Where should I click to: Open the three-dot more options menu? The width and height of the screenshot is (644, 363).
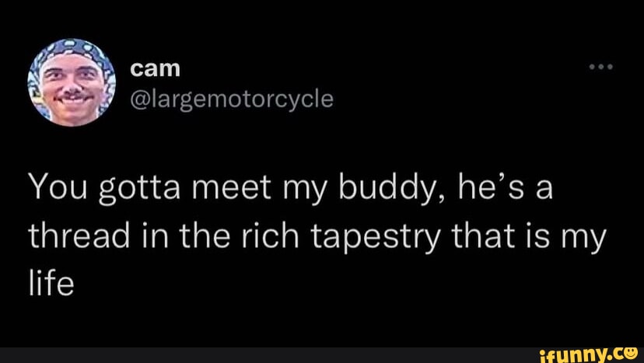click(x=601, y=67)
